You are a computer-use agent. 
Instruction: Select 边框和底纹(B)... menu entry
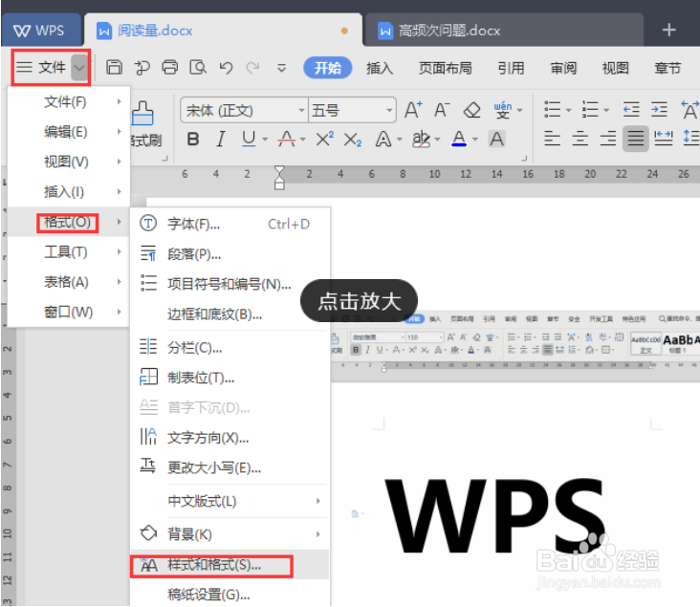point(230,314)
